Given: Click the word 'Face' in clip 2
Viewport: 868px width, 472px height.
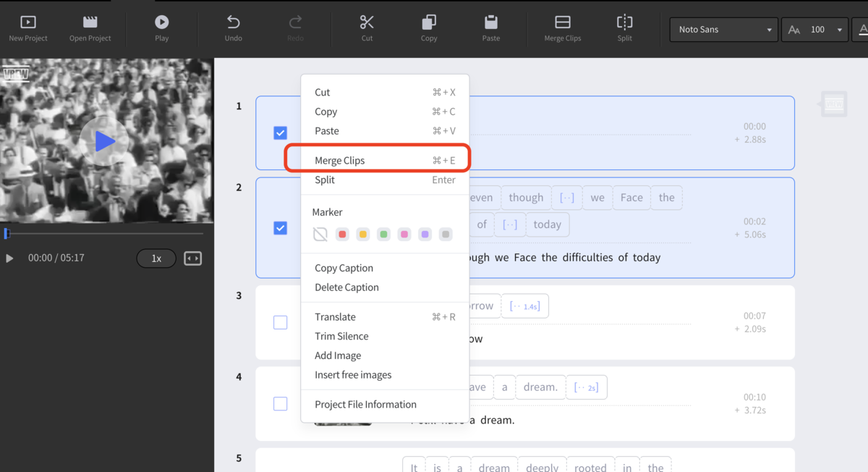Looking at the screenshot, I should [631, 198].
